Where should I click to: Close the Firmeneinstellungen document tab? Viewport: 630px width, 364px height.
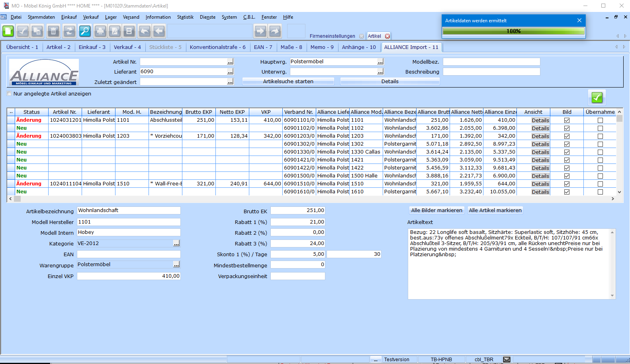pos(362,36)
